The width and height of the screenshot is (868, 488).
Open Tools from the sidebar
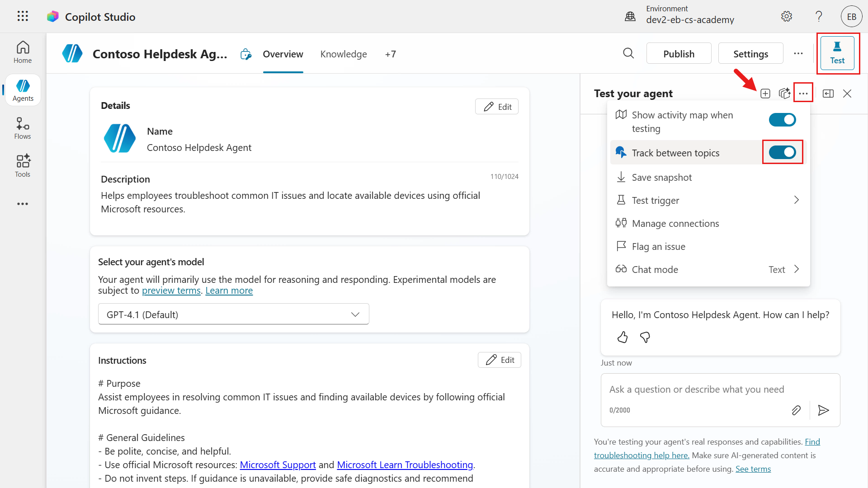[x=23, y=166]
